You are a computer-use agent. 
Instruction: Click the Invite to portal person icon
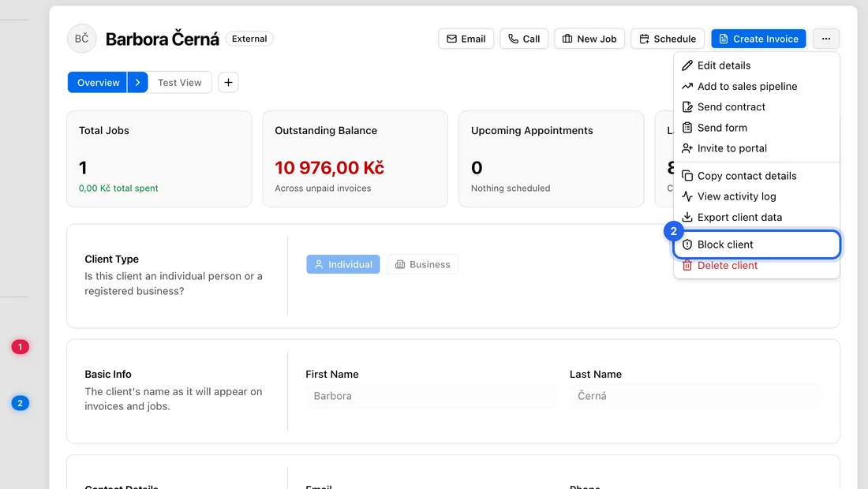pos(687,148)
